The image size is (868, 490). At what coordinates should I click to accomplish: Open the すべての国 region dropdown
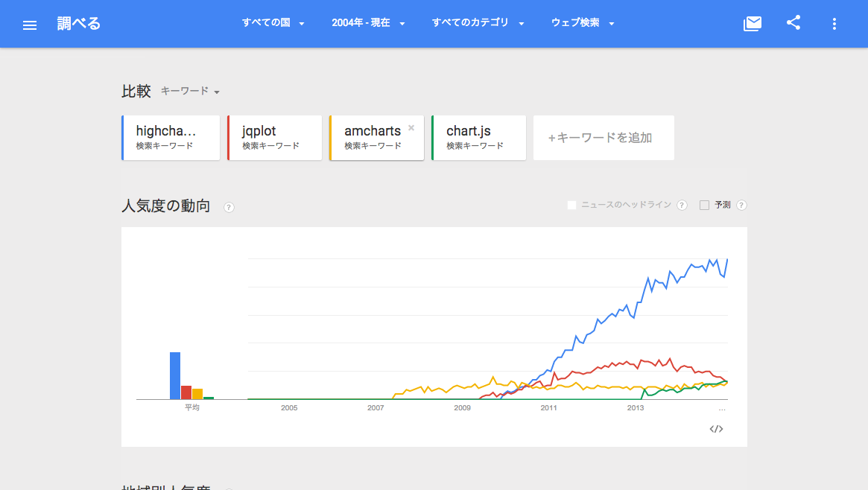(x=273, y=23)
